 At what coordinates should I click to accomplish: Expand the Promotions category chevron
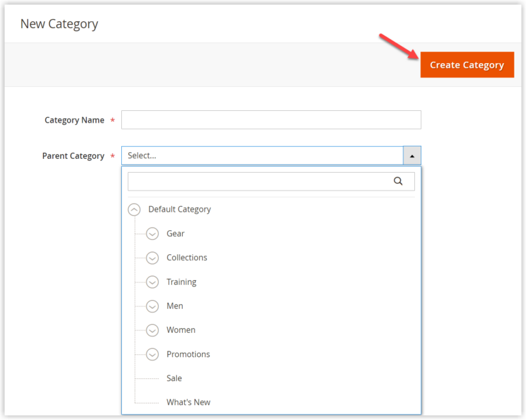(152, 354)
